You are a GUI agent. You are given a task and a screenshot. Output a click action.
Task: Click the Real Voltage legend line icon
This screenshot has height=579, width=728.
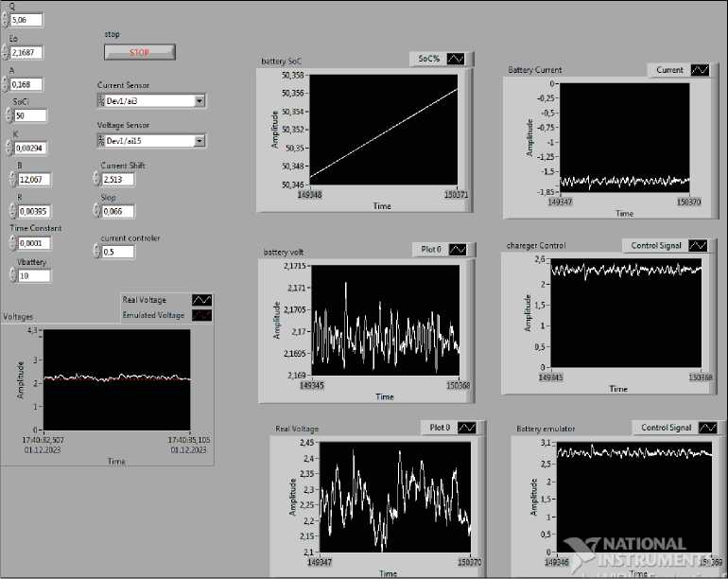pyautogui.click(x=201, y=301)
